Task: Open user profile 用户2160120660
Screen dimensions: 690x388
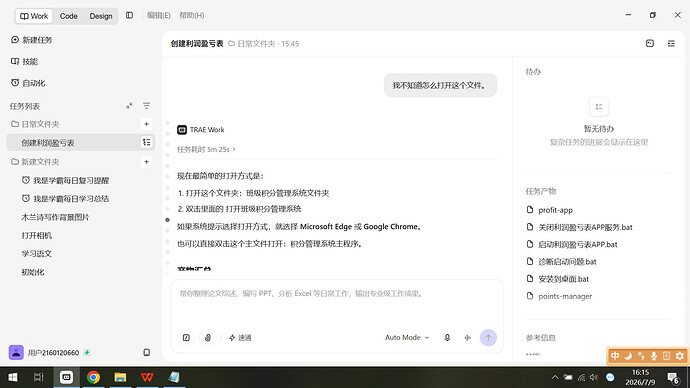Action: [x=44, y=352]
